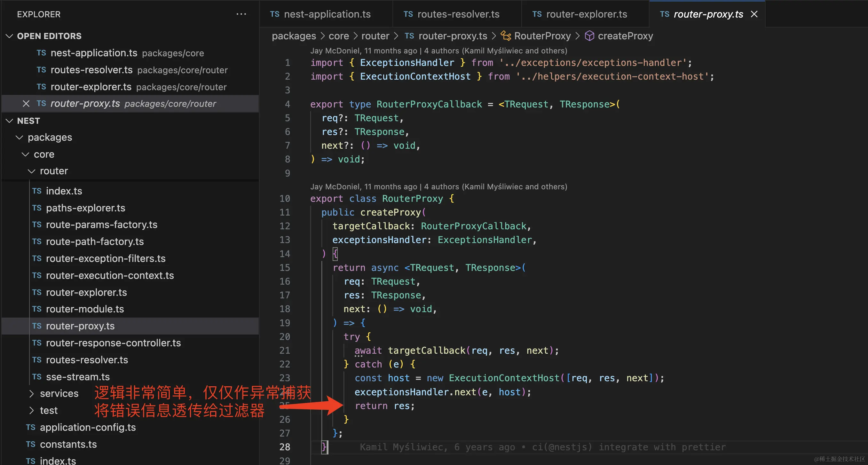The height and width of the screenshot is (465, 868).
Task: Open application-config.ts in file tree
Action: pos(130,427)
